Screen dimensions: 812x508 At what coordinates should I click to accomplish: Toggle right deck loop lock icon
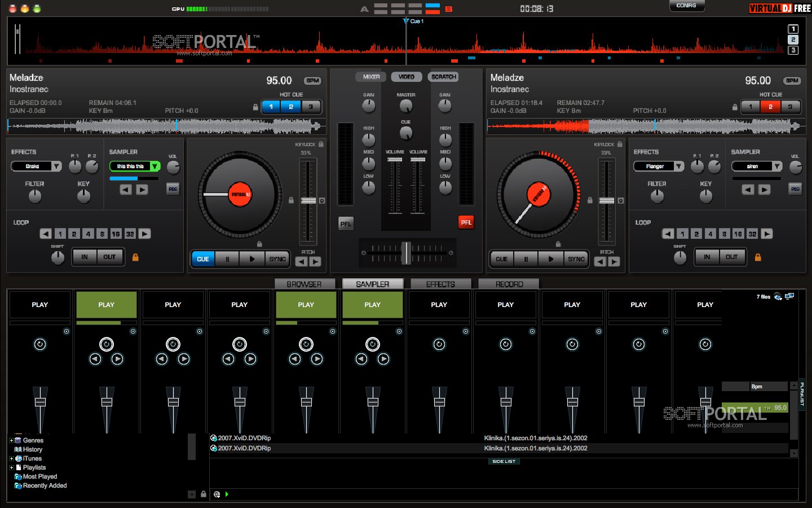pyautogui.click(x=758, y=257)
